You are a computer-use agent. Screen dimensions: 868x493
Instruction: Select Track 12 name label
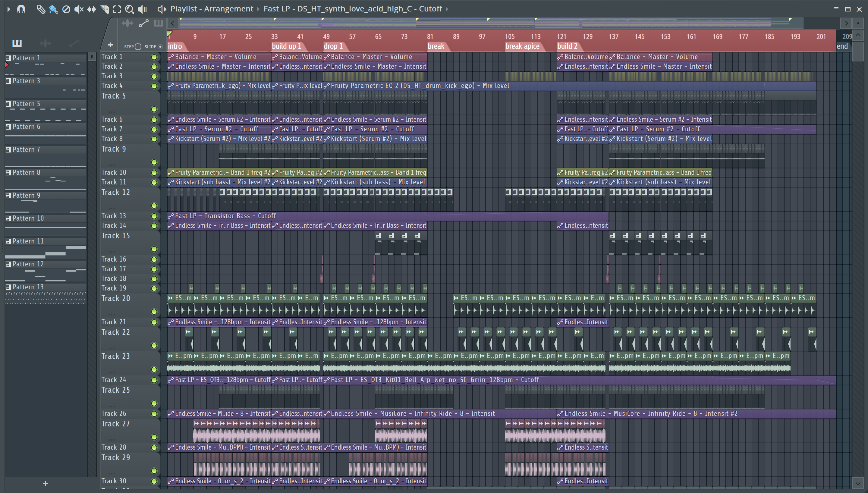tap(116, 192)
